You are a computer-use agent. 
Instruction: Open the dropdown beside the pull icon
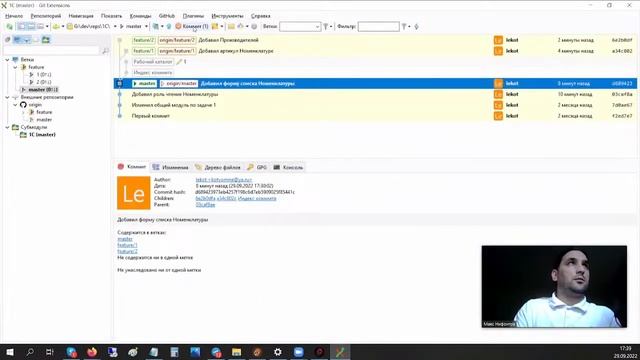pos(162,27)
